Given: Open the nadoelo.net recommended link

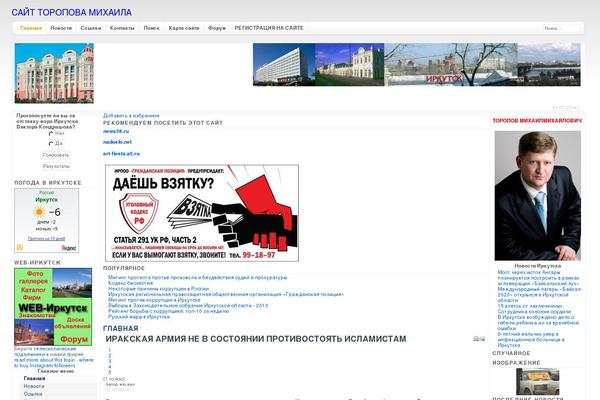Looking at the screenshot, I should click(x=117, y=142).
